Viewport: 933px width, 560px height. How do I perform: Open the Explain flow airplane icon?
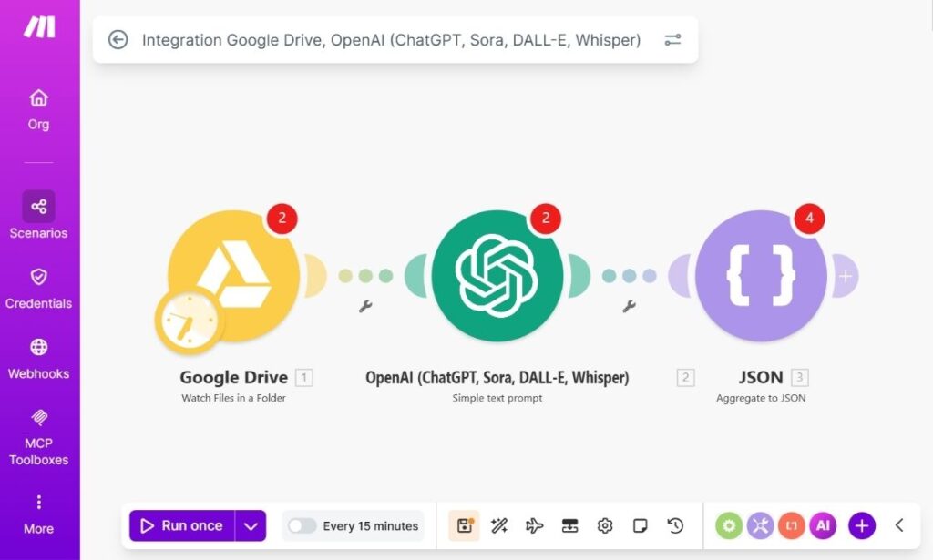click(x=534, y=525)
